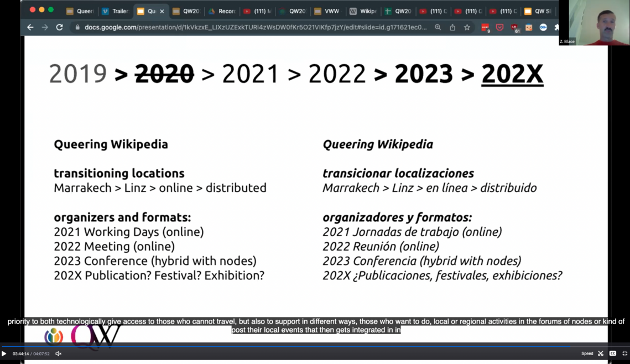This screenshot has height=364, width=630.
Task: Click '2021 Jornadas de trabajo (online)' line
Action: pos(412,232)
